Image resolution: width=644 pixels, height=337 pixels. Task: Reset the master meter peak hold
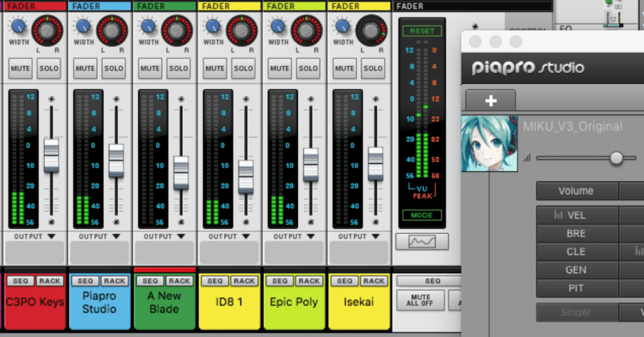[422, 31]
